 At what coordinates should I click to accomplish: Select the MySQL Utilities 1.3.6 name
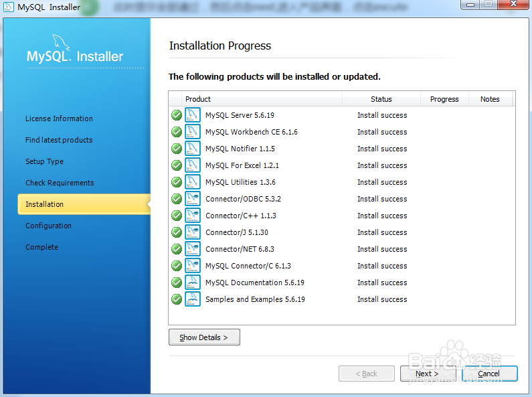240,182
